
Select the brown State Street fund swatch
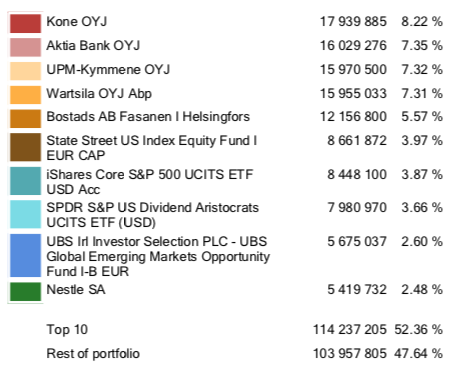coord(25,147)
